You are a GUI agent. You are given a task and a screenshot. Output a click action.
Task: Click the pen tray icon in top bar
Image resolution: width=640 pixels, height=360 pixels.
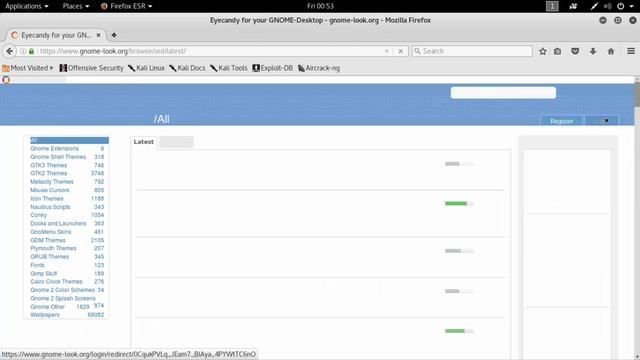[x=594, y=6]
